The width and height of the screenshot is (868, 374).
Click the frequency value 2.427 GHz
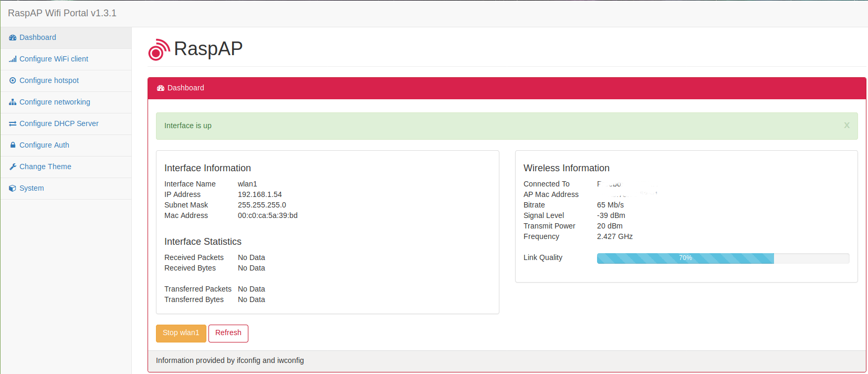(x=615, y=236)
